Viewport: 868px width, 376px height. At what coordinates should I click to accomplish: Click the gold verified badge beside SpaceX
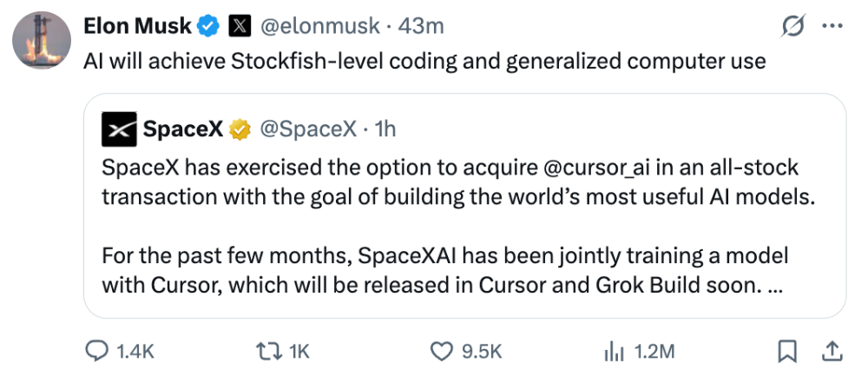tap(240, 129)
